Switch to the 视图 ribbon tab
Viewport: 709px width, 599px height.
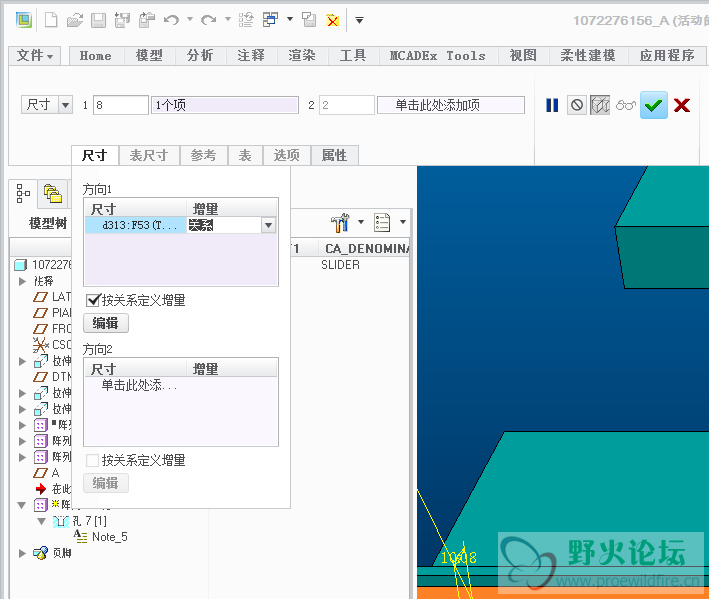tap(523, 56)
